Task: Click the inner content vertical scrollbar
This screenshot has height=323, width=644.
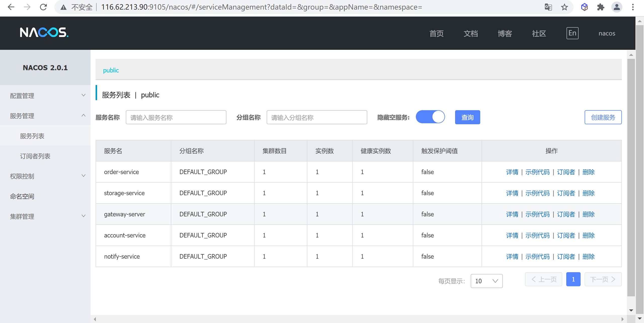Action: click(x=631, y=178)
